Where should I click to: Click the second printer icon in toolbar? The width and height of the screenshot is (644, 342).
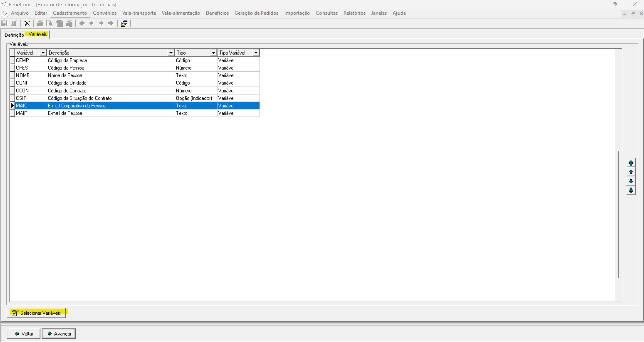(69, 23)
